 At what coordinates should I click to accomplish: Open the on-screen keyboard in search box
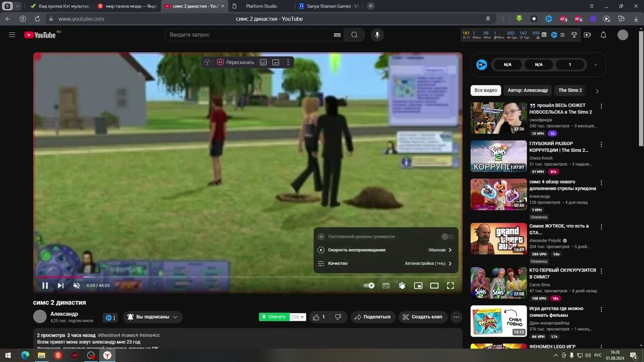(x=337, y=35)
